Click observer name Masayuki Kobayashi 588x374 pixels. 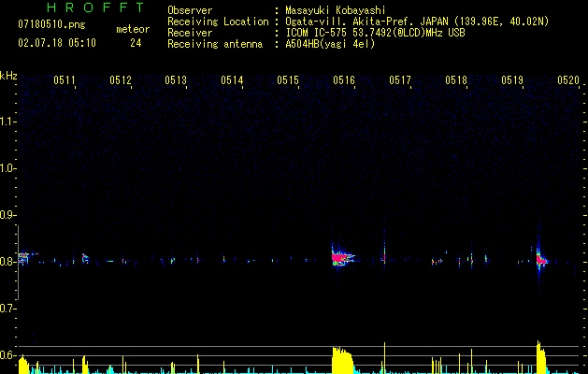point(336,10)
